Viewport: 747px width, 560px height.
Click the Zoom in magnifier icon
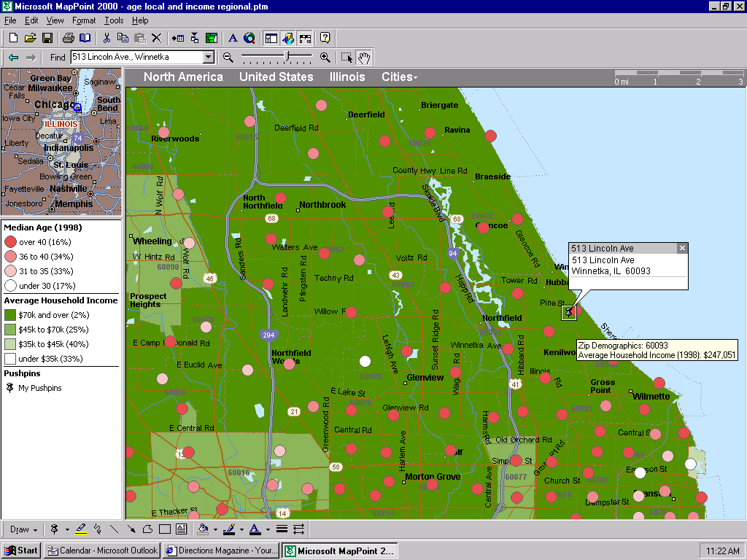325,58
